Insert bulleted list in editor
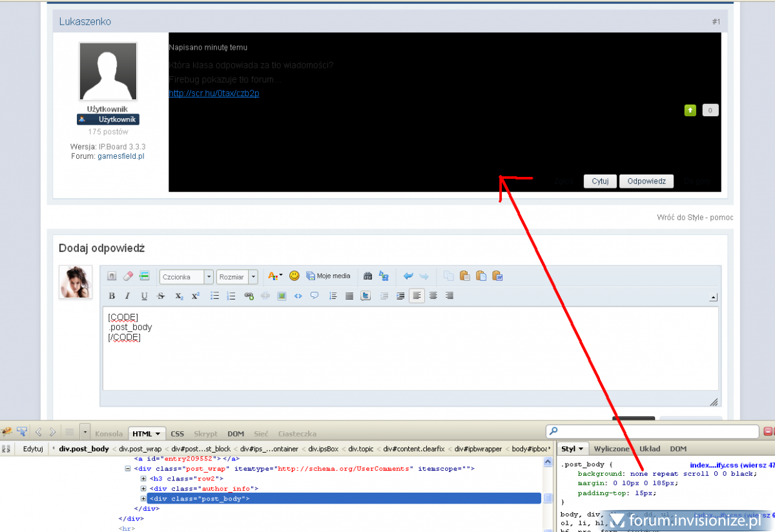The height and width of the screenshot is (532, 775). pyautogui.click(x=214, y=296)
